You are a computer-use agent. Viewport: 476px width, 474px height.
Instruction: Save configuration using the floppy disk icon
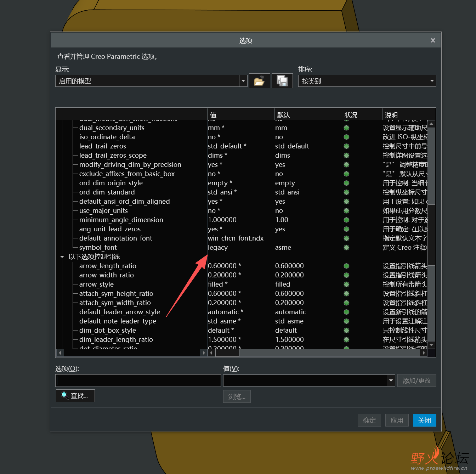click(x=282, y=81)
